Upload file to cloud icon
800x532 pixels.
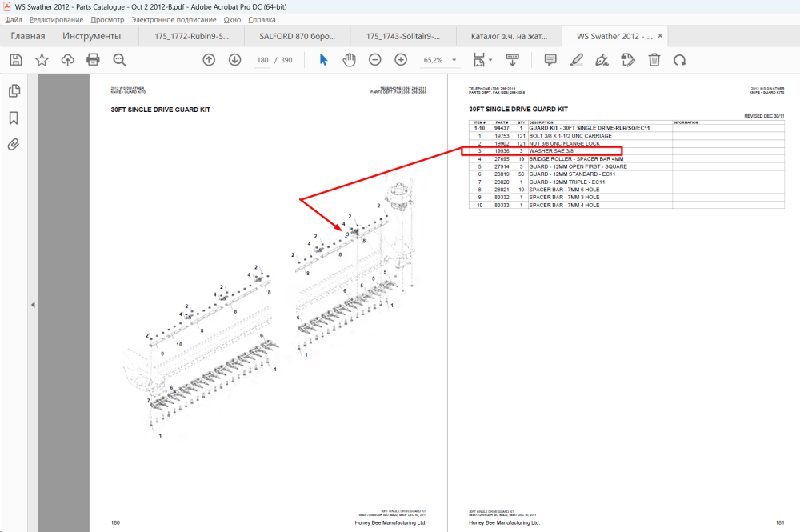coord(67,60)
